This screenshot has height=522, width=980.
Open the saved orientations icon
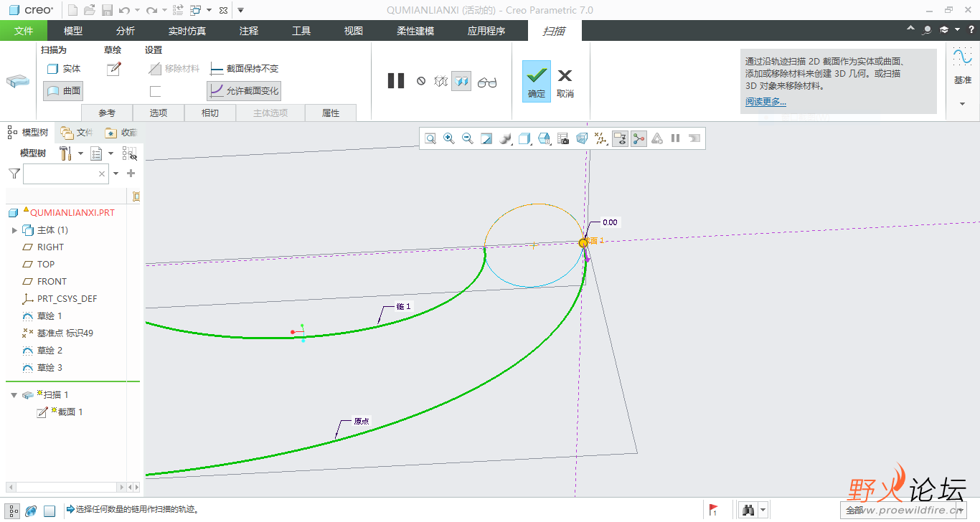click(x=544, y=138)
